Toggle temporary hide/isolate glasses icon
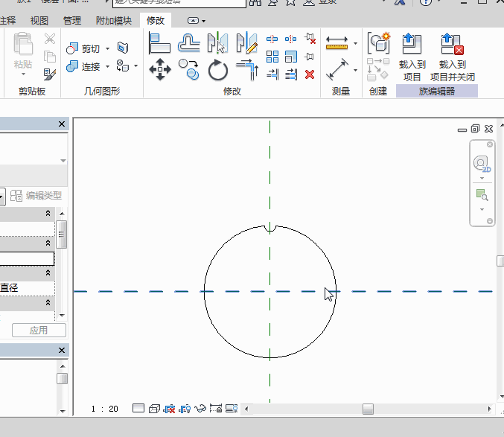The image size is (504, 437). coord(200,409)
